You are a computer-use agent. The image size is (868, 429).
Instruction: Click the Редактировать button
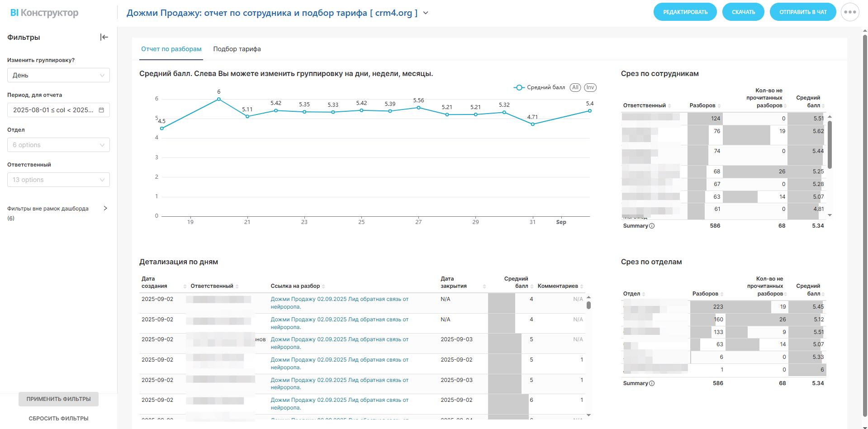click(685, 12)
